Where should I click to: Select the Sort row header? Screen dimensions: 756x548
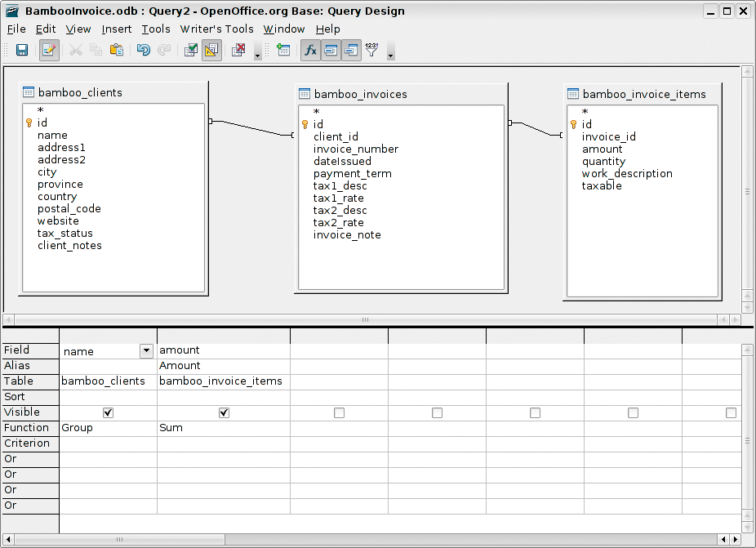(x=30, y=397)
